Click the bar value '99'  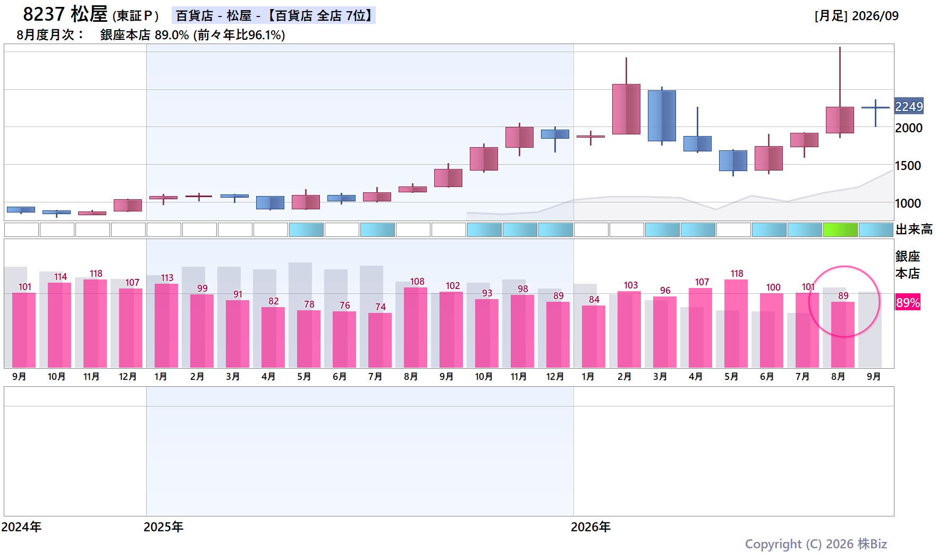pos(202,289)
